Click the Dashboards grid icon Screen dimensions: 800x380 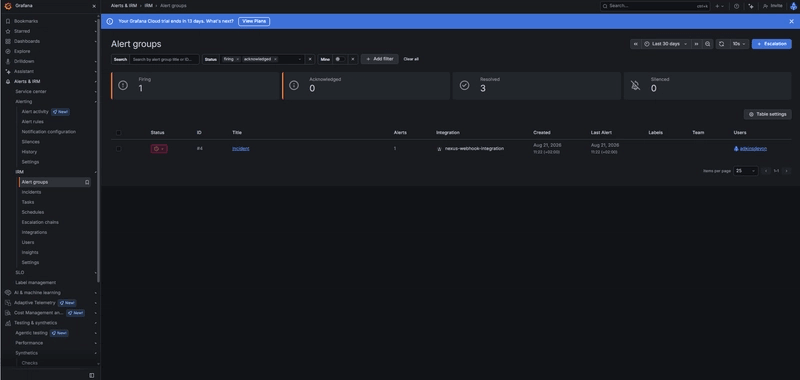(x=8, y=41)
